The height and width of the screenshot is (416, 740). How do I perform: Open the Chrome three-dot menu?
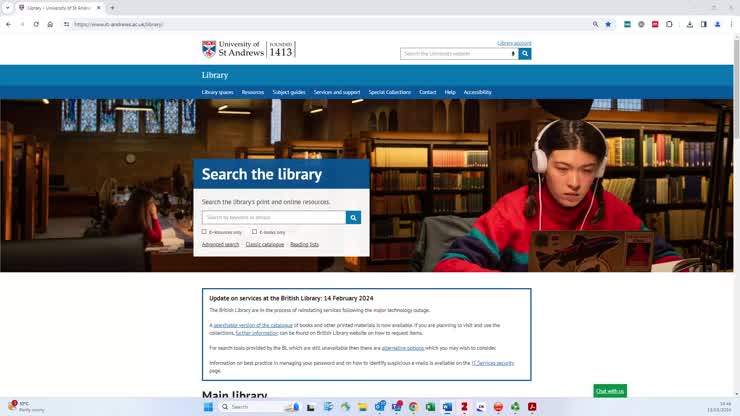731,24
